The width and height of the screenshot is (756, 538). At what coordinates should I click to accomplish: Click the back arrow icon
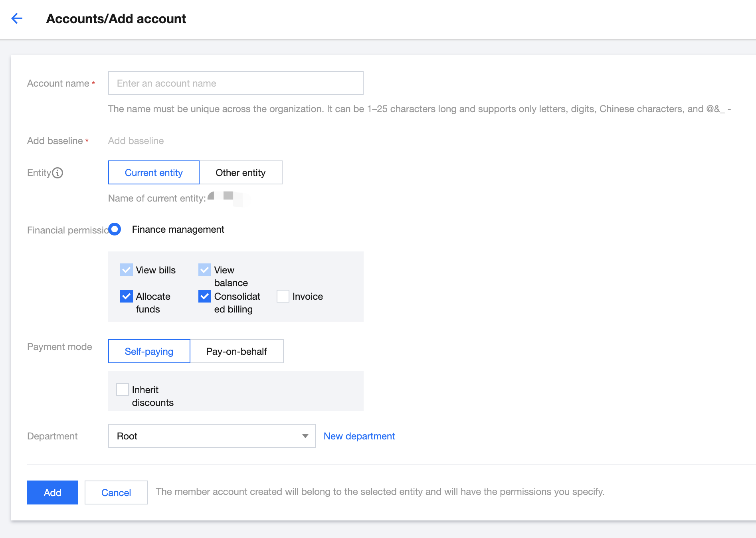(x=17, y=18)
